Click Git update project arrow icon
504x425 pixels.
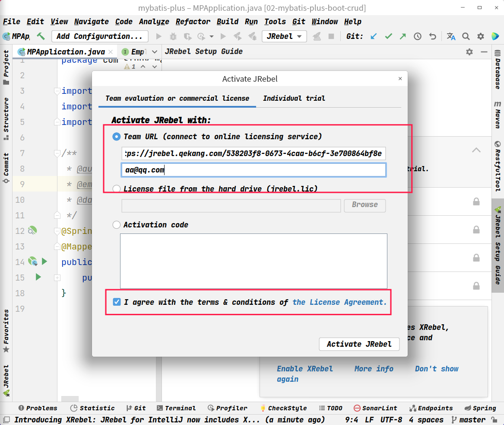(x=374, y=36)
